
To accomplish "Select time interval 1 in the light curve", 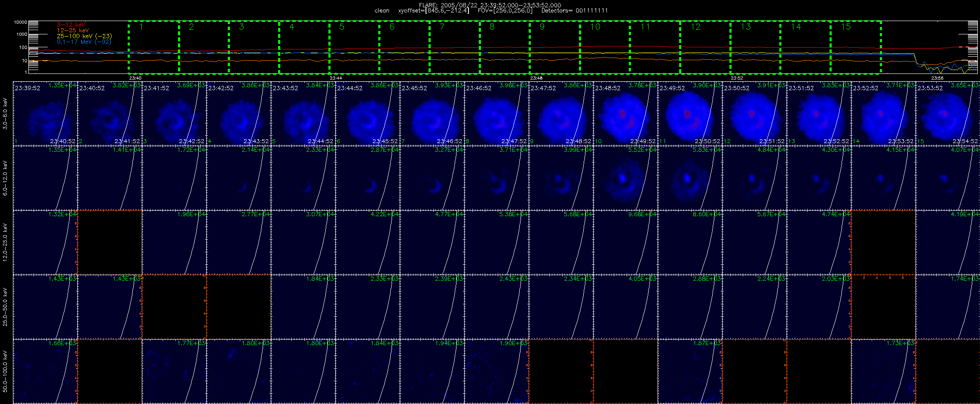I will (x=154, y=47).
